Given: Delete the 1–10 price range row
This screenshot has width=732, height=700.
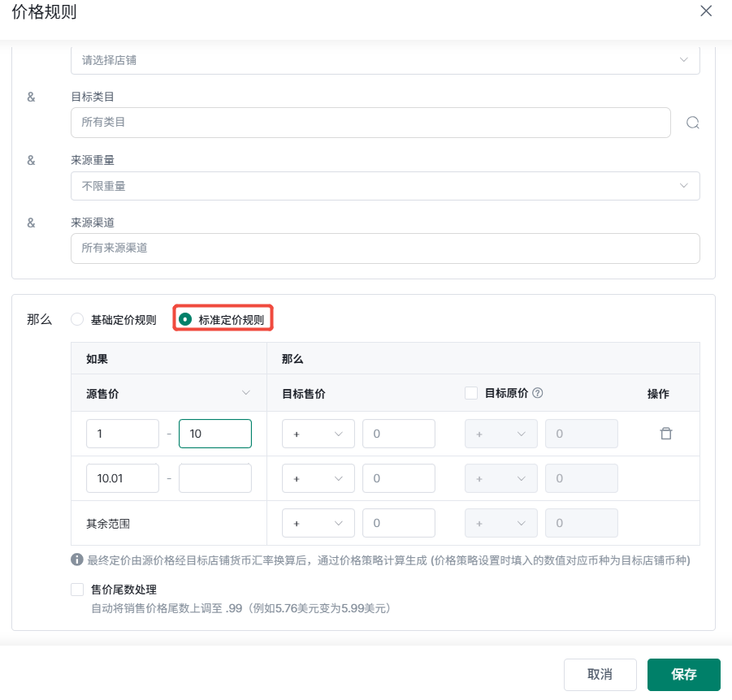Looking at the screenshot, I should coord(666,434).
